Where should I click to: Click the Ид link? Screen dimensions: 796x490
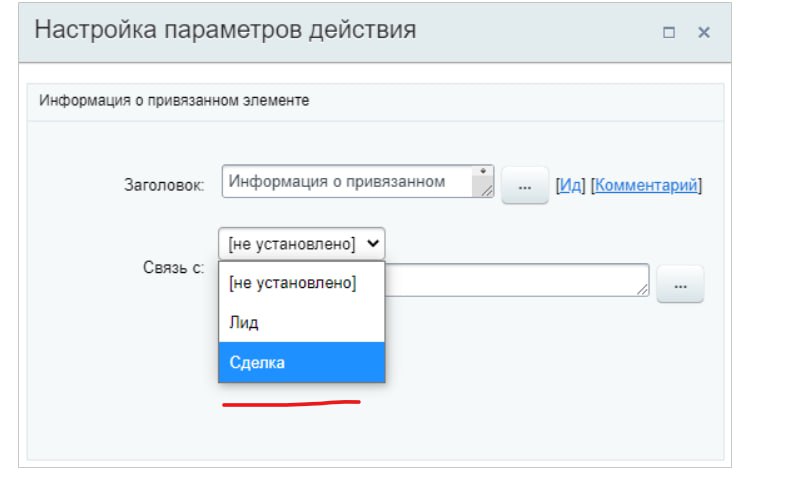(570, 186)
